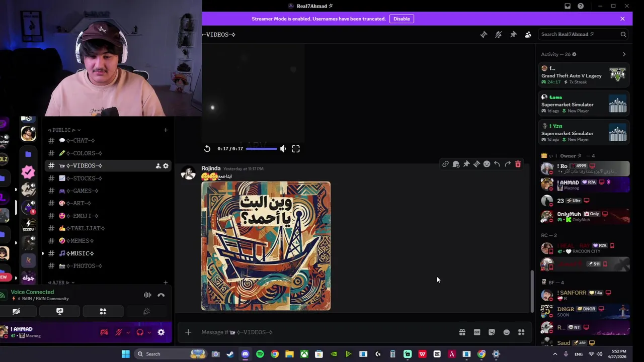The image size is (644, 362).
Task: Open the Threads icon in channel header
Action: 484,34
